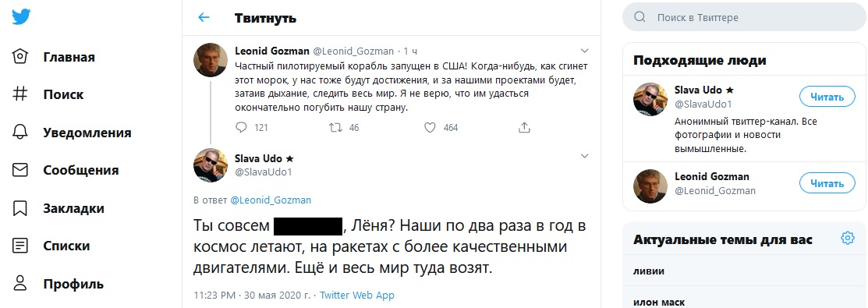Open the @Leonid_Gozman reply mention link
This screenshot has height=308, width=868.
271,200
